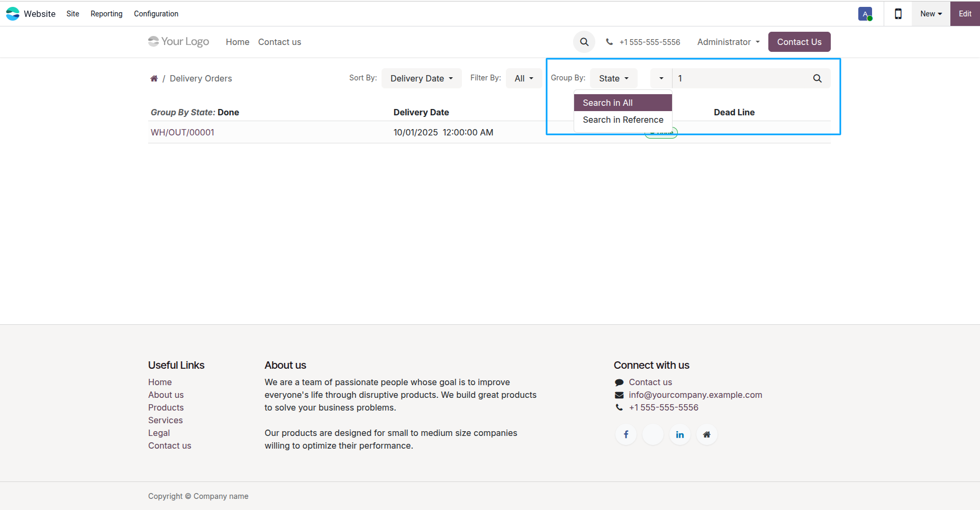Click the round header search icon

point(584,42)
